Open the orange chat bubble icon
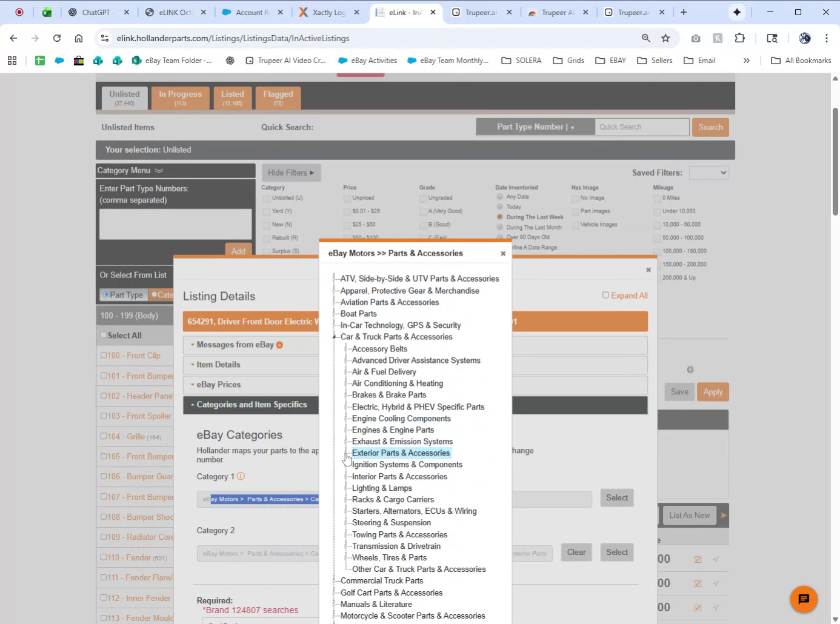Viewport: 840px width, 624px height. coord(804,599)
